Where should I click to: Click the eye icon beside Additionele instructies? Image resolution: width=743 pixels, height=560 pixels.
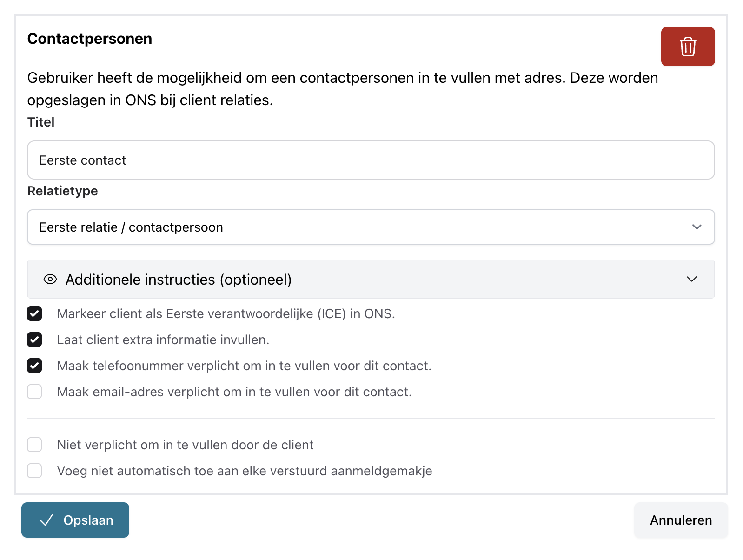coord(50,279)
